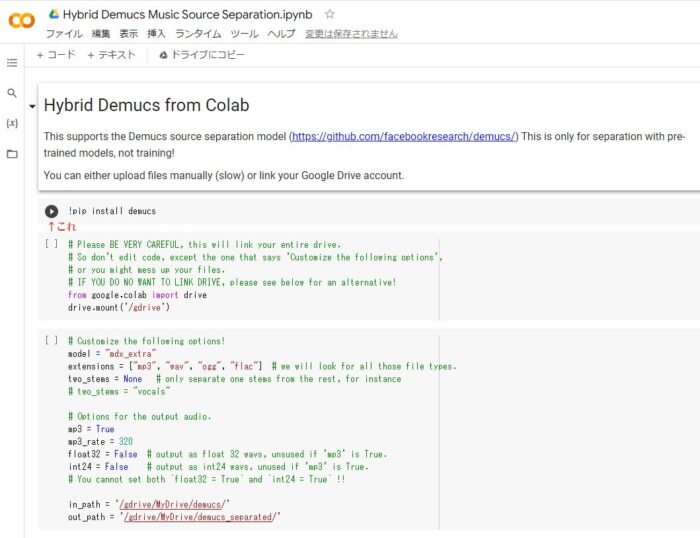The height and width of the screenshot is (538, 700).
Task: Click the # Please BE VERY CAREFUL comment line
Action: 204,245
